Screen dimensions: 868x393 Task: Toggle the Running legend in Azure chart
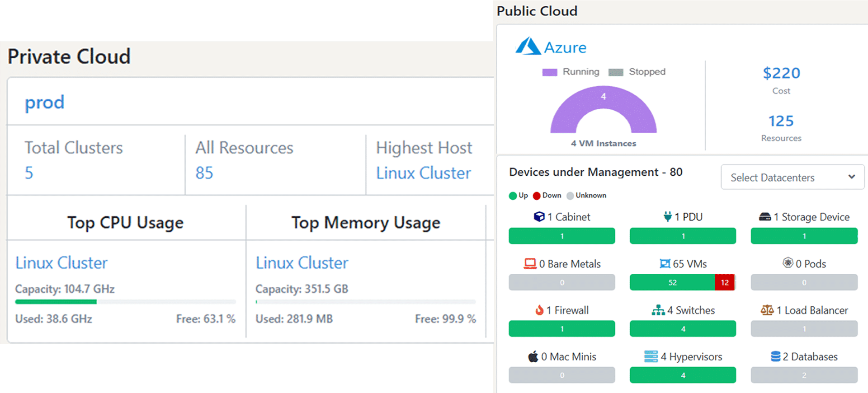tap(571, 72)
